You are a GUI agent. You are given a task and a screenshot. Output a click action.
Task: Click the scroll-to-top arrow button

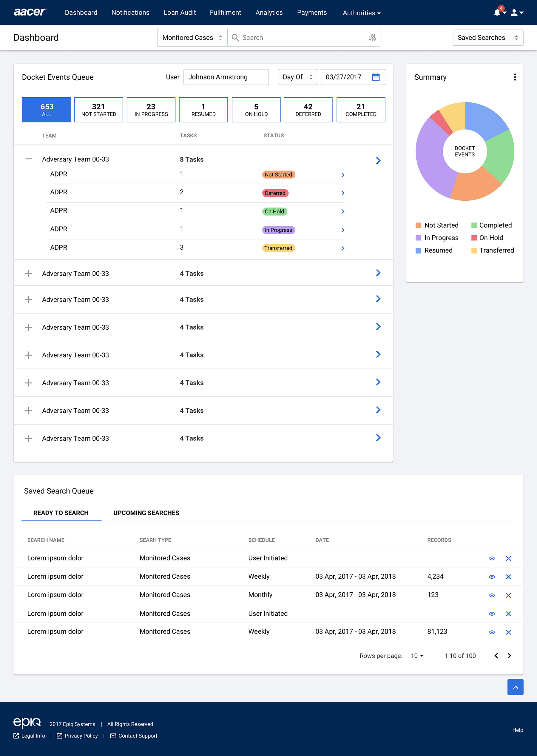pyautogui.click(x=515, y=687)
